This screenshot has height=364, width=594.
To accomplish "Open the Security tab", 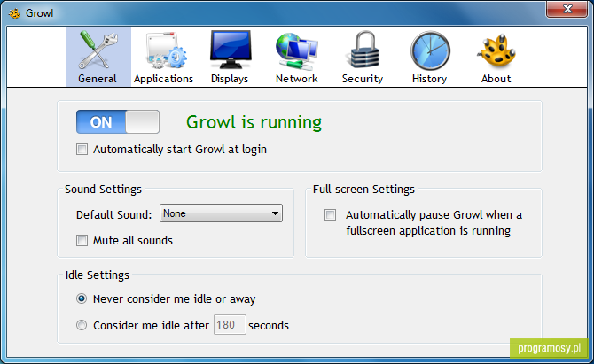I will [x=363, y=58].
